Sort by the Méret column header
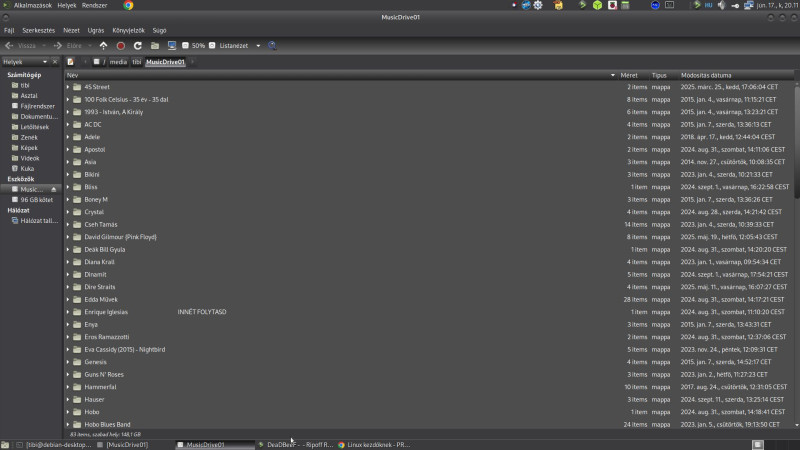Screen dimensions: 800x450 (x=633, y=75)
